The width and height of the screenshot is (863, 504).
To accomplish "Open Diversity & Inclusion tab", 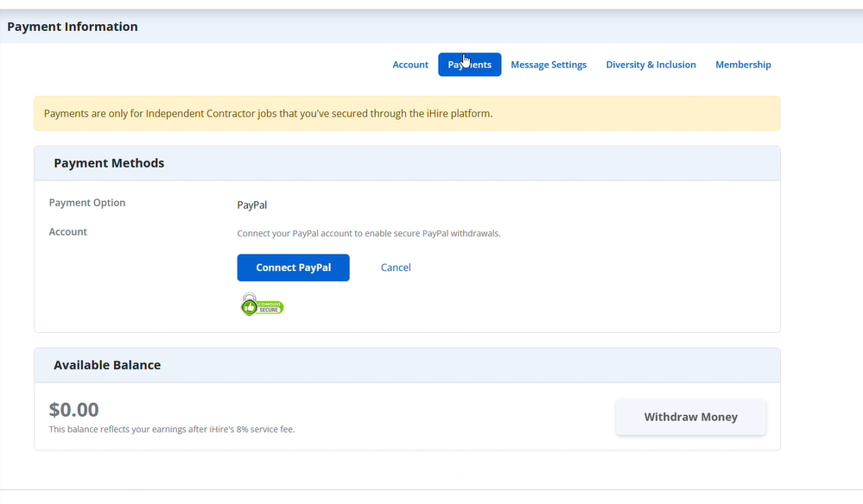I will [x=650, y=65].
